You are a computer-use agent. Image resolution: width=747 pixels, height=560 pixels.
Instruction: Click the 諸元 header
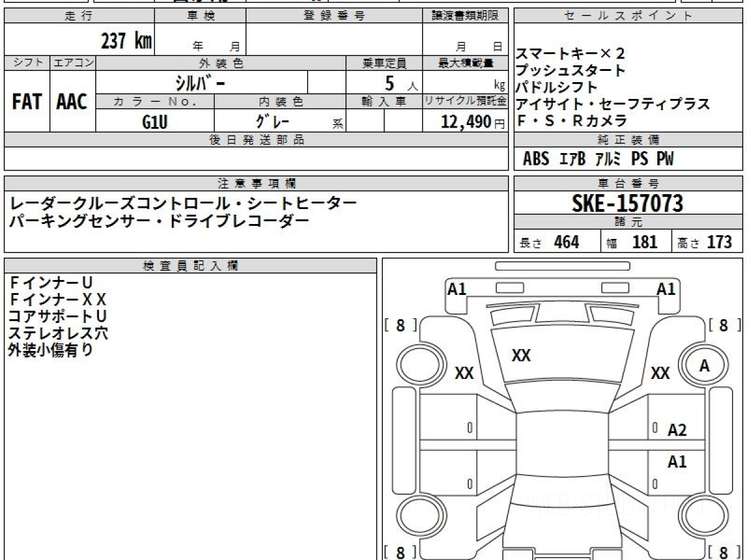click(x=628, y=223)
